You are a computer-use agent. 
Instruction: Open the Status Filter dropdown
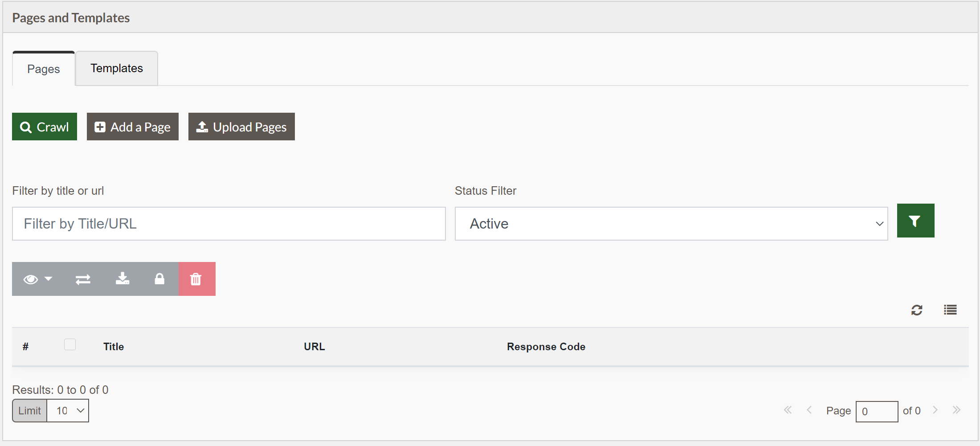pos(671,224)
